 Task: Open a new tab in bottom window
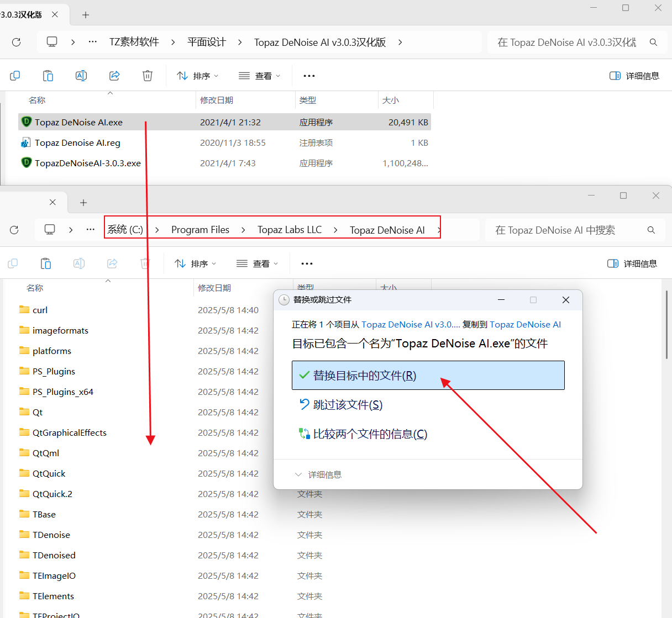(x=83, y=203)
